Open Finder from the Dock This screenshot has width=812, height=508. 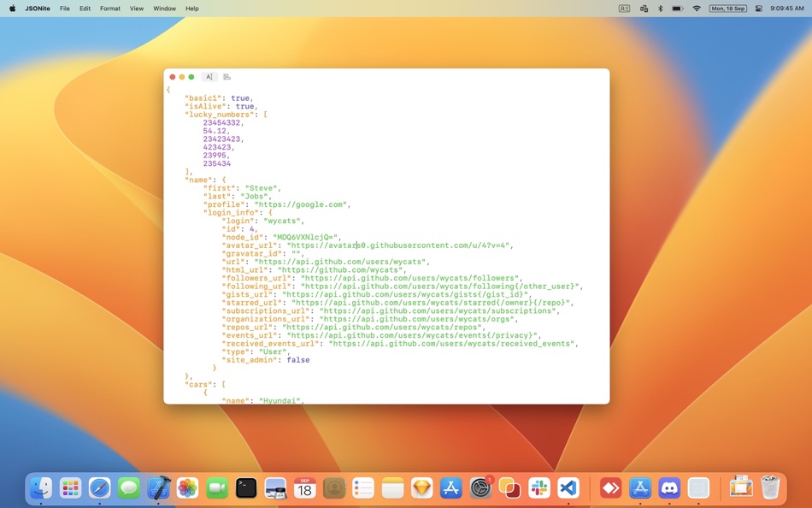(x=41, y=487)
